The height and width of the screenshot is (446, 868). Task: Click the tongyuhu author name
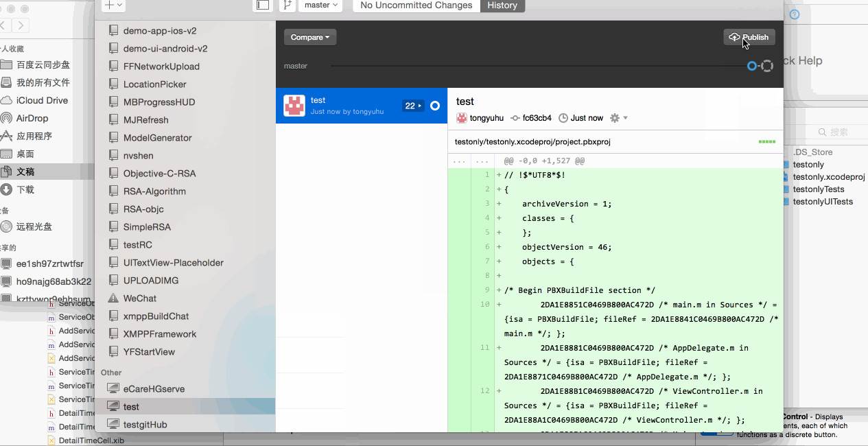pyautogui.click(x=486, y=118)
